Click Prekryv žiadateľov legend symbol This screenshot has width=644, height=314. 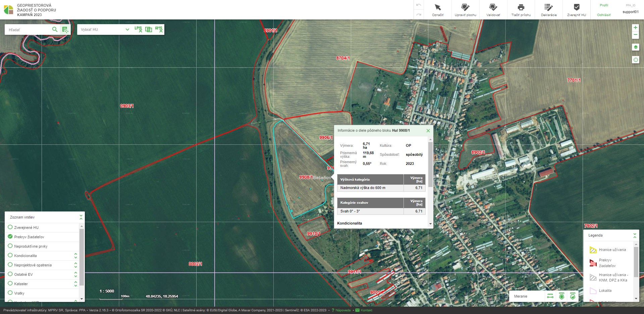point(593,263)
